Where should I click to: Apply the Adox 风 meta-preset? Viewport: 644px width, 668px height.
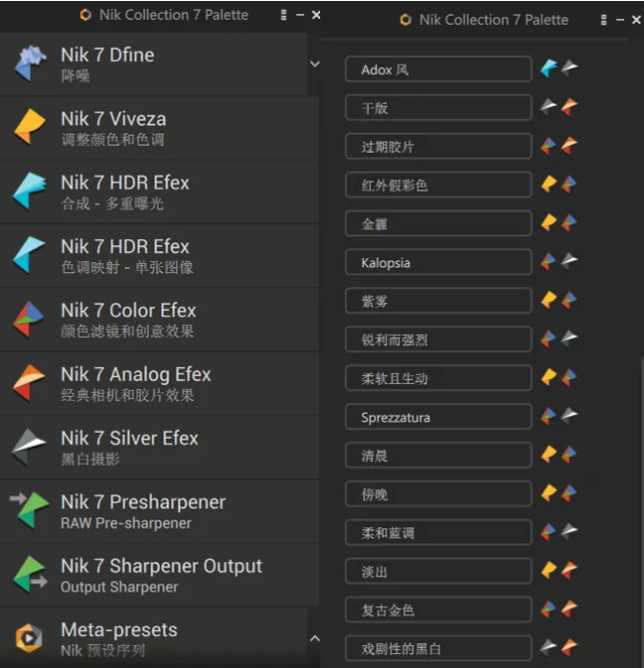click(x=439, y=69)
